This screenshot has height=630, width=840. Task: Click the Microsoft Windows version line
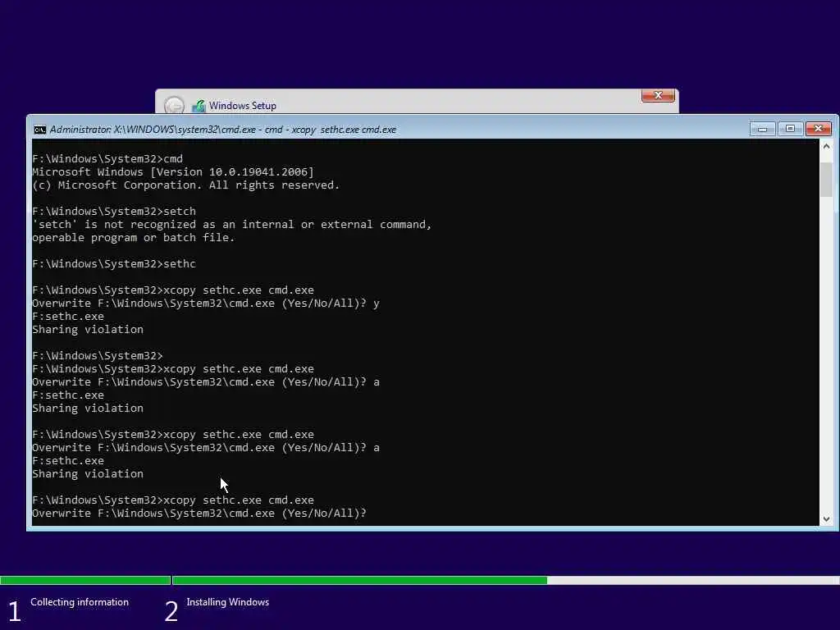pyautogui.click(x=173, y=172)
